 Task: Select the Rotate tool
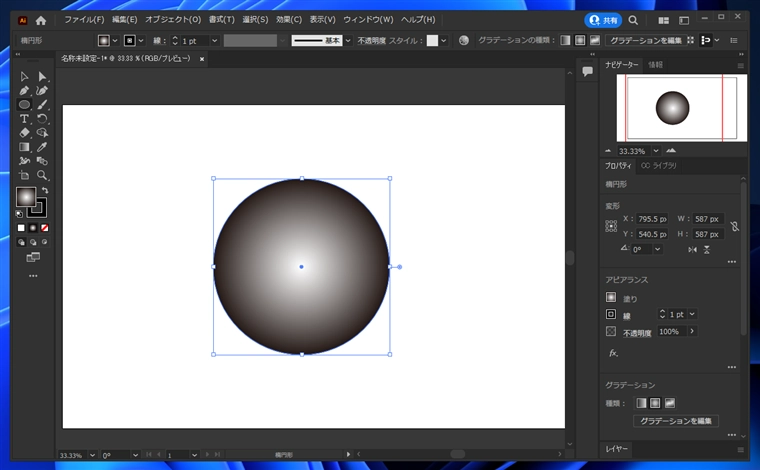42,119
